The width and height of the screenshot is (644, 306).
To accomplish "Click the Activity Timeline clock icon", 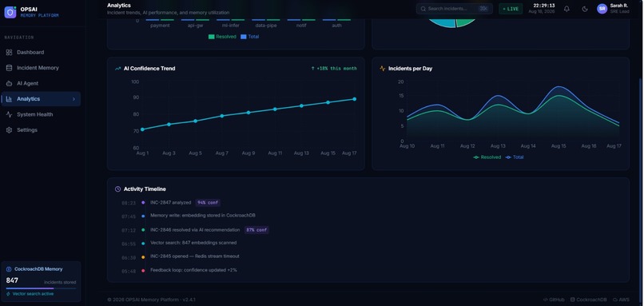I will tap(118, 189).
